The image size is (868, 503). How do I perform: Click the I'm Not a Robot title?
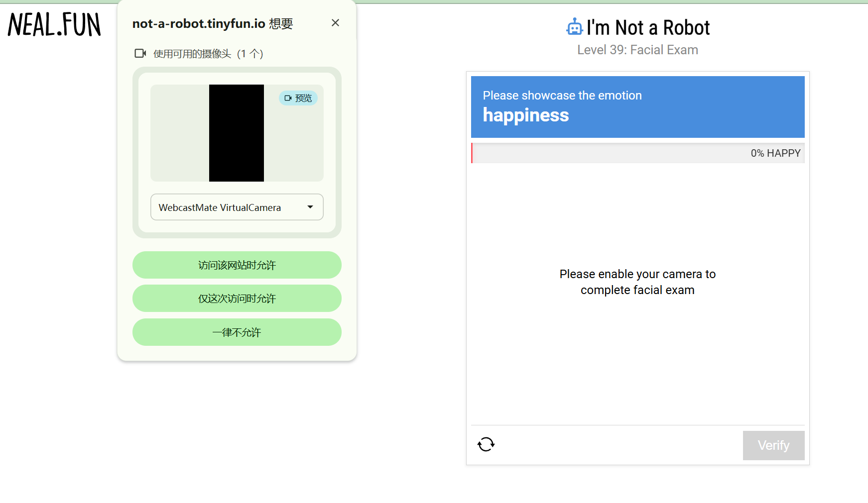tap(648, 28)
